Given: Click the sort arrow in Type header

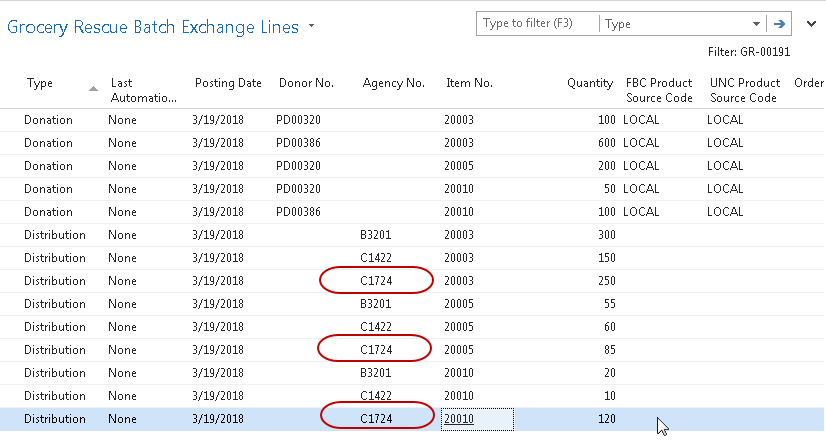Looking at the screenshot, I should point(94,89).
